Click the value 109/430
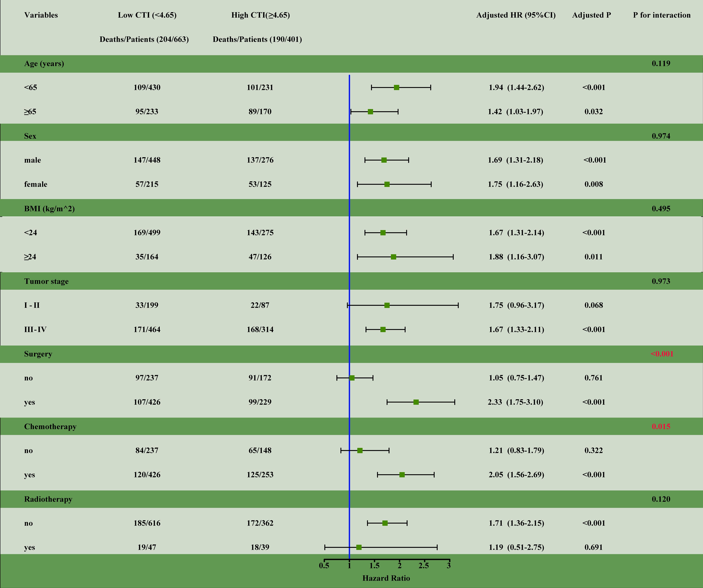The width and height of the screenshot is (703, 588). pyautogui.click(x=147, y=88)
